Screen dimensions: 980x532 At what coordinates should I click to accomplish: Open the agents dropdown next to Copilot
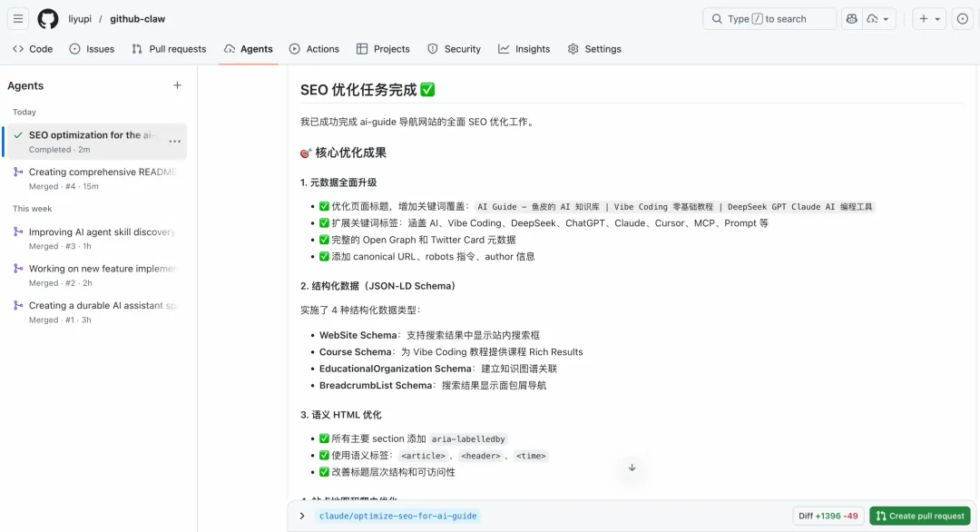coord(879,19)
